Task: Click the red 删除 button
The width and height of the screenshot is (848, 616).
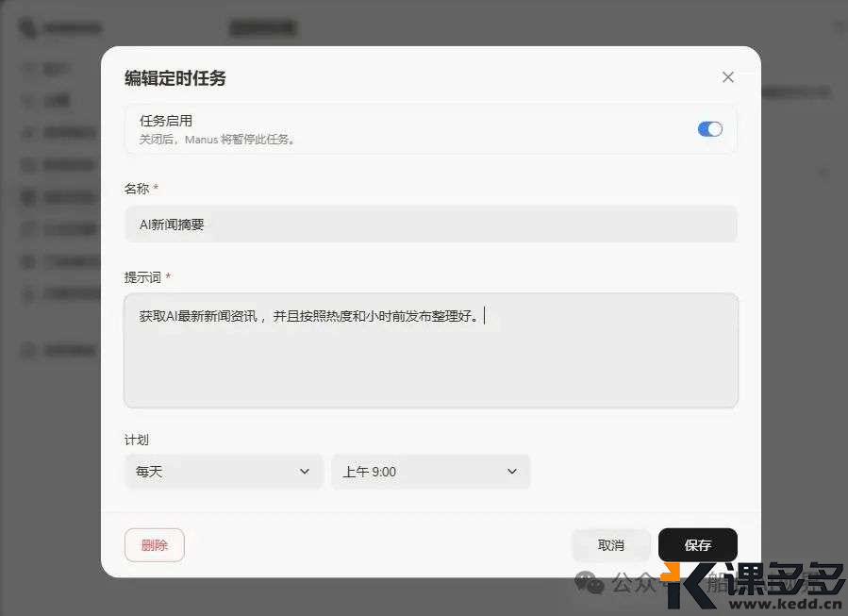Action: tap(155, 545)
